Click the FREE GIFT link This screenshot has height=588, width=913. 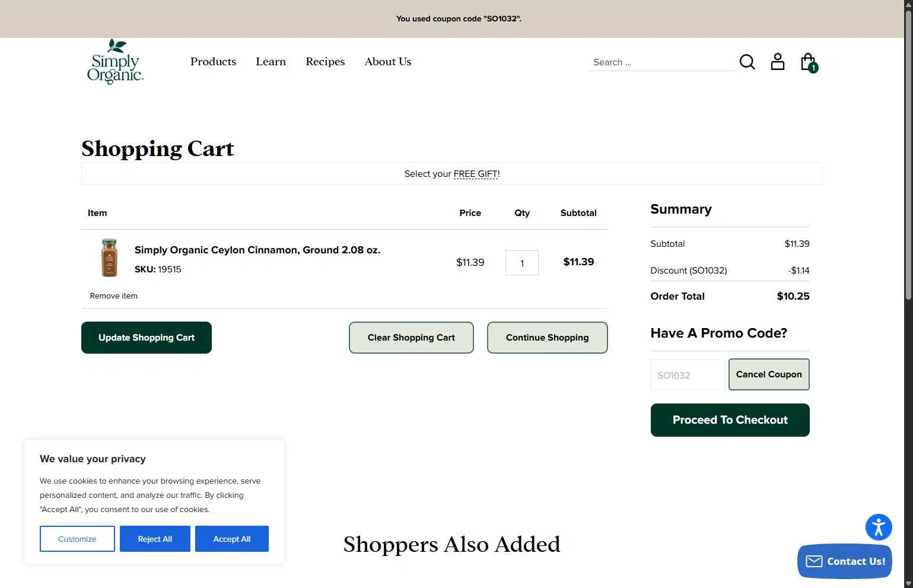tap(476, 174)
